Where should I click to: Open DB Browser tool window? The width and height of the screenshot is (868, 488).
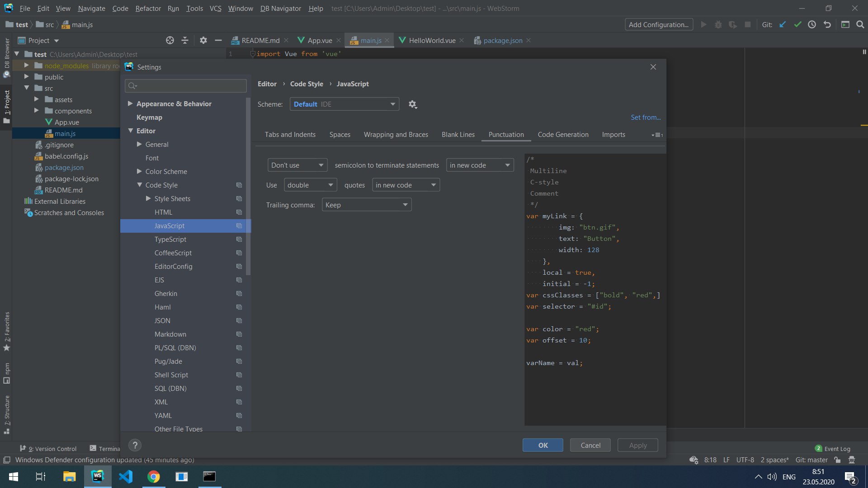7,57
